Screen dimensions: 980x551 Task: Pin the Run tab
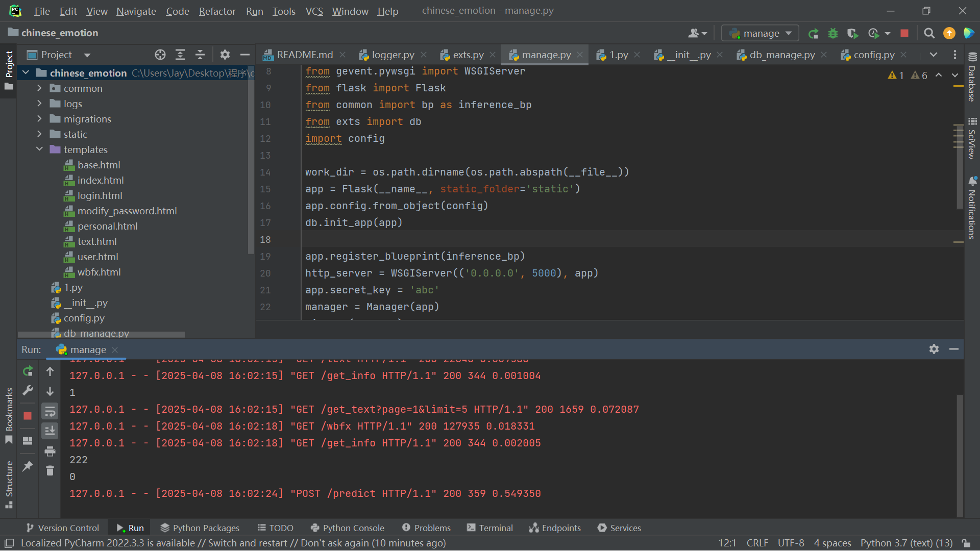(x=28, y=466)
